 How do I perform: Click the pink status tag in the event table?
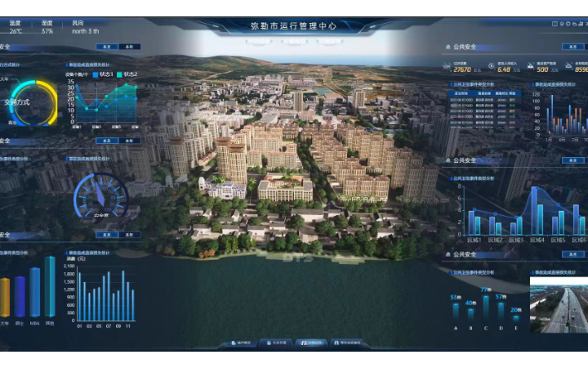[x=512, y=123]
